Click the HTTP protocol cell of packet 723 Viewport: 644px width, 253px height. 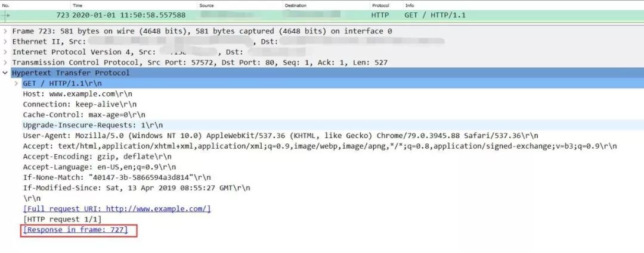click(380, 15)
